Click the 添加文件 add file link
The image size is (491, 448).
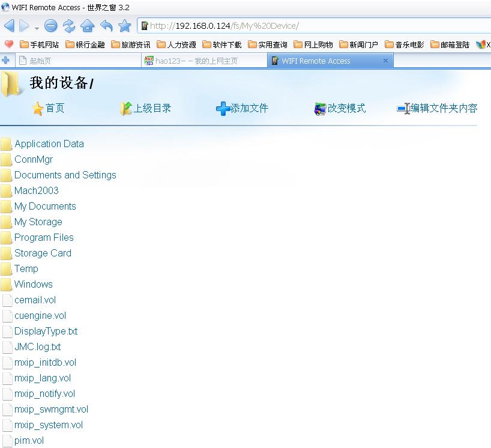(249, 108)
